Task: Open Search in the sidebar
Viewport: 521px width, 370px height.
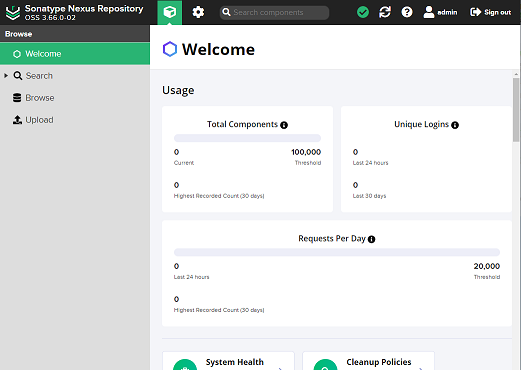Action: [x=39, y=76]
